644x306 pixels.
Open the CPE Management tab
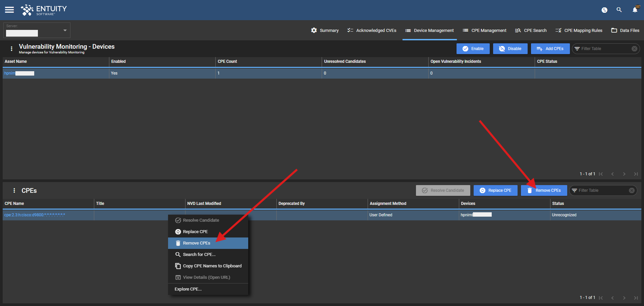pyautogui.click(x=484, y=30)
